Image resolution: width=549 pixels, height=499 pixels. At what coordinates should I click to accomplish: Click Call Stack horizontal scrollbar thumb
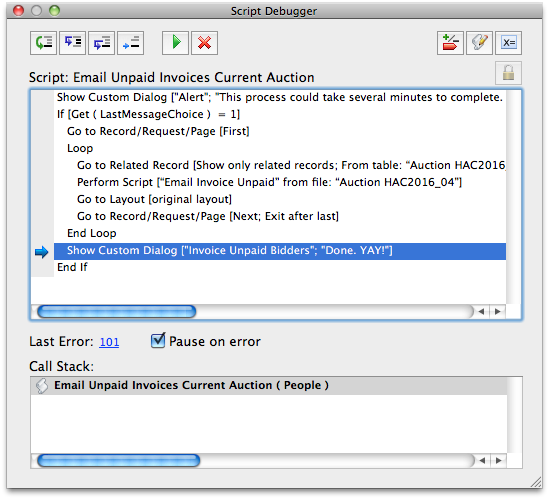(119, 460)
